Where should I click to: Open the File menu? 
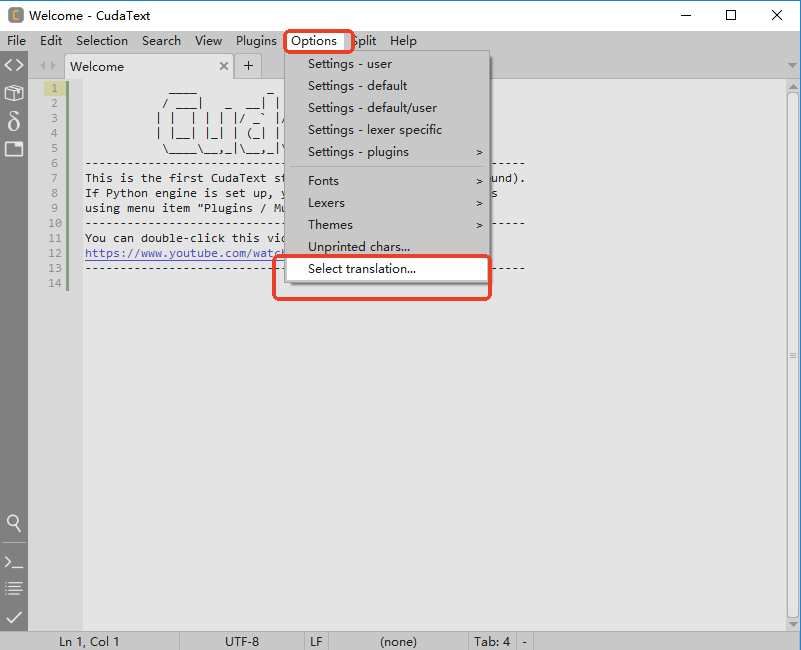coord(16,41)
